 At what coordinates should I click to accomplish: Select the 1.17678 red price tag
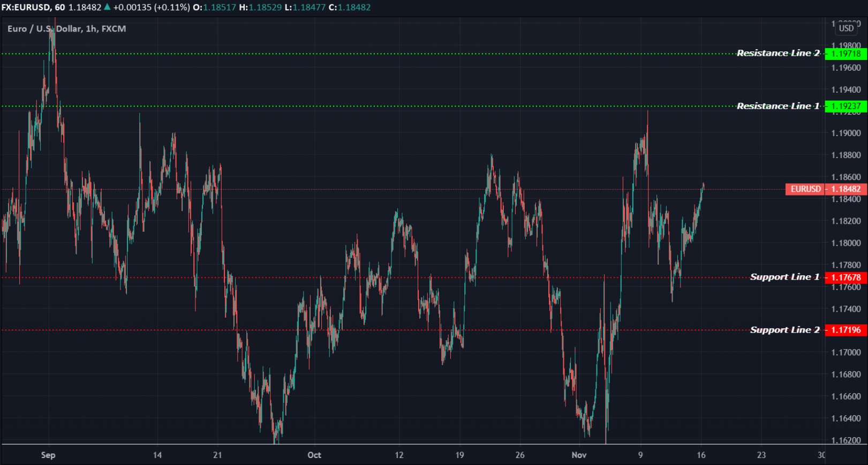(x=846, y=277)
